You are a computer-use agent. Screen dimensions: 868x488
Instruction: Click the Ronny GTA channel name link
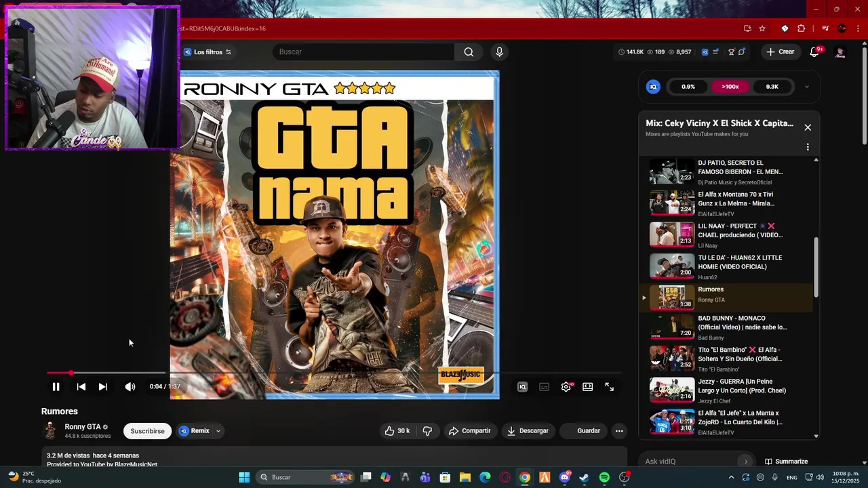click(83, 427)
